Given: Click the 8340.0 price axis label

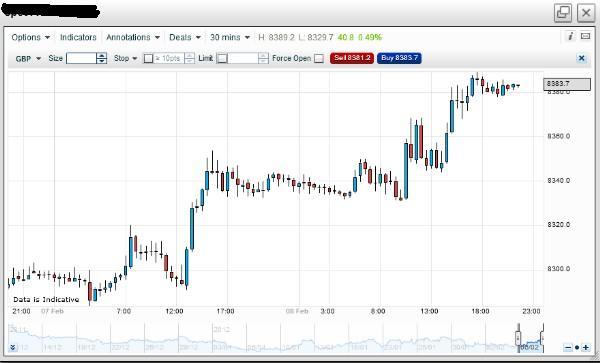Looking at the screenshot, I should (559, 180).
